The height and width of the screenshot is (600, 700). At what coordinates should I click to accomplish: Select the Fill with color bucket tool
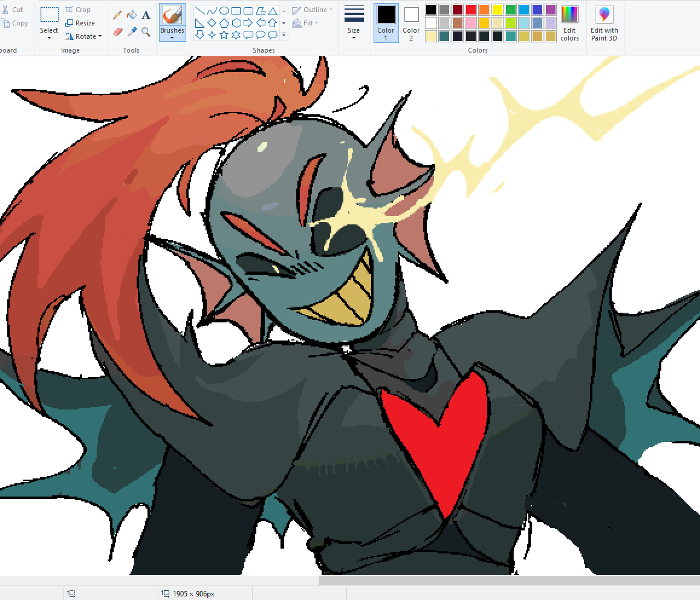[132, 15]
